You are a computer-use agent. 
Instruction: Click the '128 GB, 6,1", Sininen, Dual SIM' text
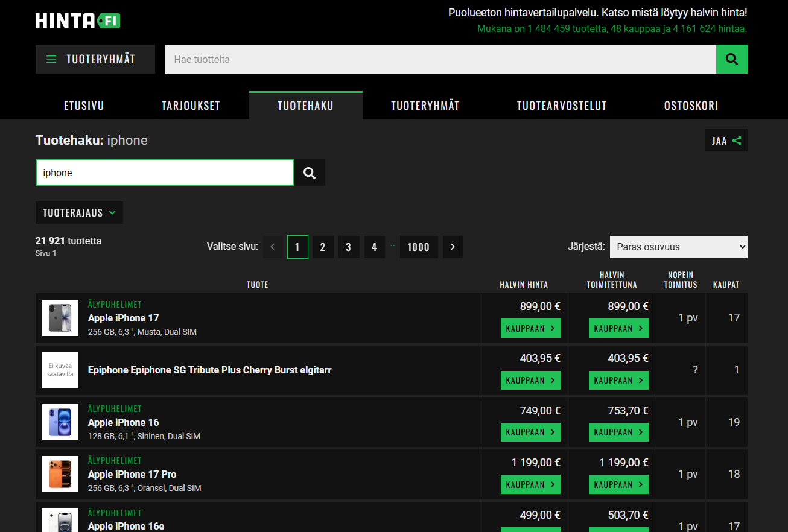pos(144,436)
